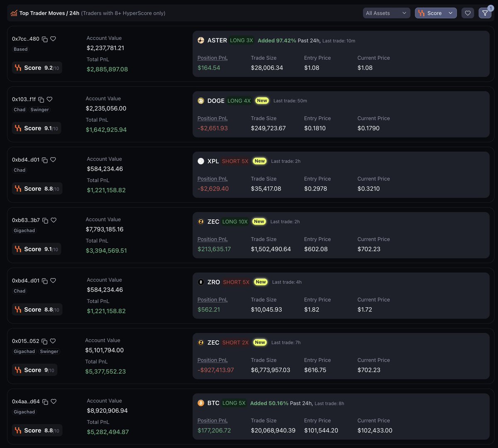Viewport: 498px width, 448px height.
Task: Copy address of trader 0xb63..3b7
Action: (45, 220)
